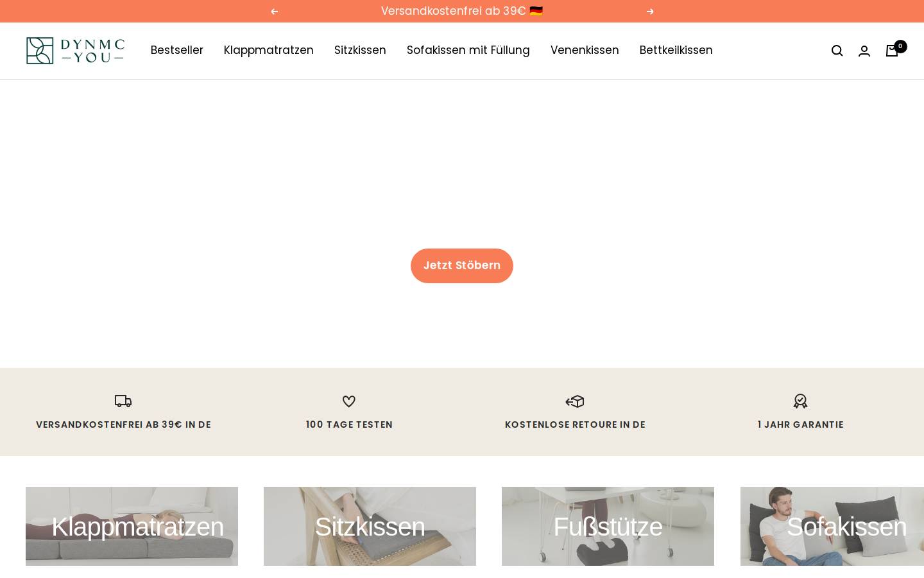Image resolution: width=924 pixels, height=578 pixels.
Task: Click the previous announcement arrow
Action: [x=274, y=12]
